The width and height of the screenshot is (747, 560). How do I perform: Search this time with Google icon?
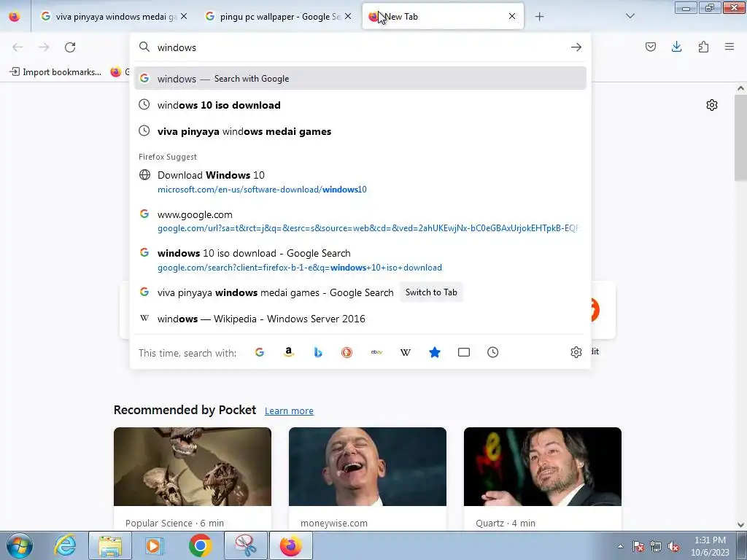(260, 352)
